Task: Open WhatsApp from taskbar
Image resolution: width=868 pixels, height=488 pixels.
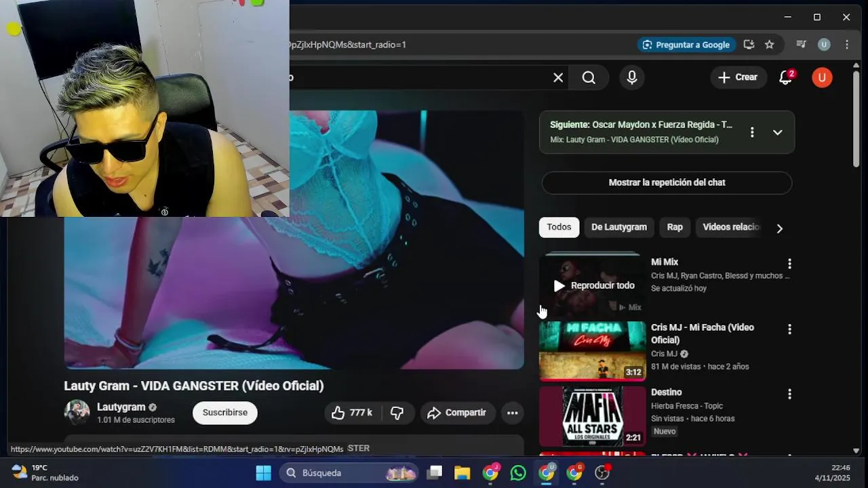Action: [519, 473]
